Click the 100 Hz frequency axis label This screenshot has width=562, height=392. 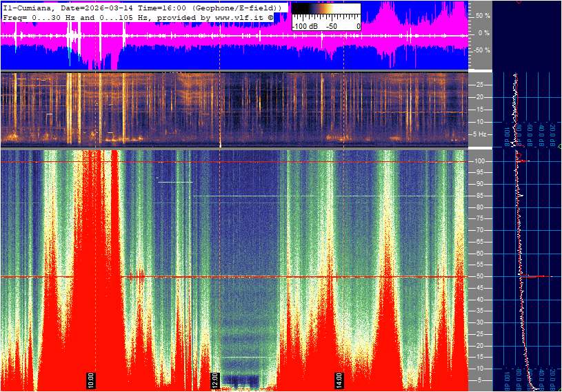[x=479, y=161]
